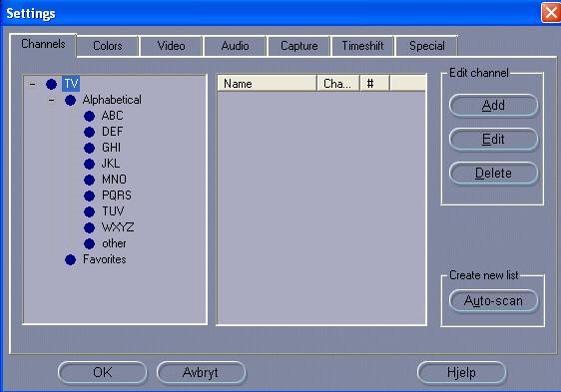Switch to the Special tab
561x392 pixels.
427,46
